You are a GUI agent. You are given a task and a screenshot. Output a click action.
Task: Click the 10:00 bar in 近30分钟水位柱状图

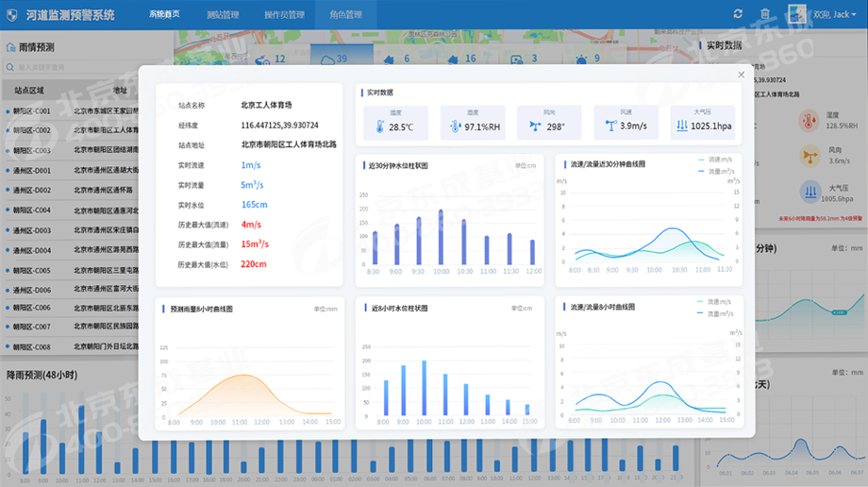pos(441,238)
